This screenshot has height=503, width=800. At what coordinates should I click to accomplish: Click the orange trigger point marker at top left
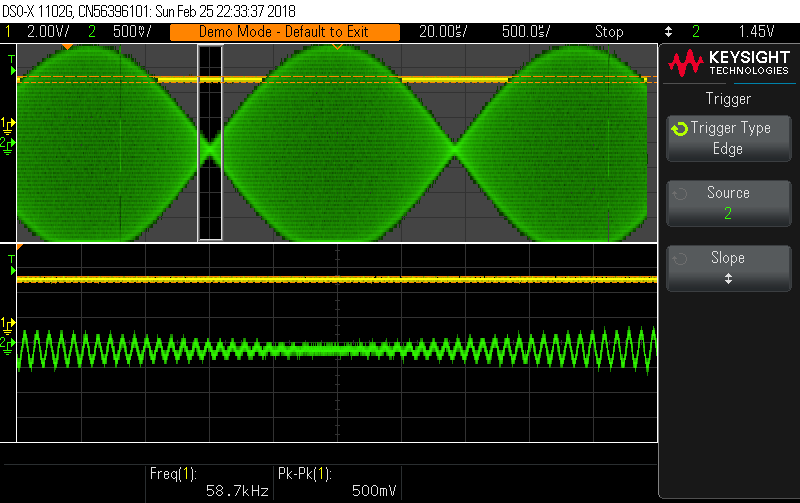[67, 47]
